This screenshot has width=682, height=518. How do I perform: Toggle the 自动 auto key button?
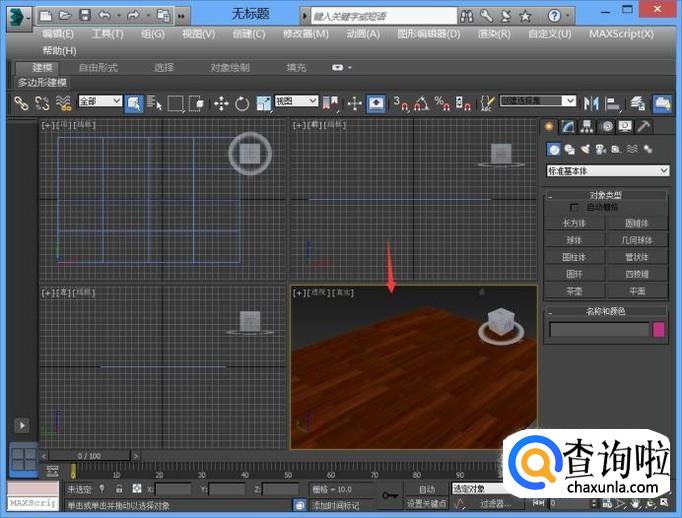[x=427, y=489]
